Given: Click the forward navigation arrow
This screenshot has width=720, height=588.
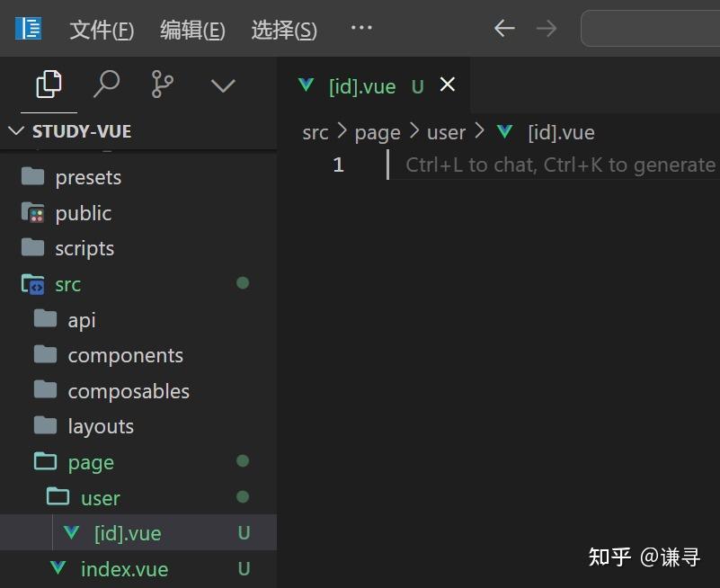Looking at the screenshot, I should 547,28.
